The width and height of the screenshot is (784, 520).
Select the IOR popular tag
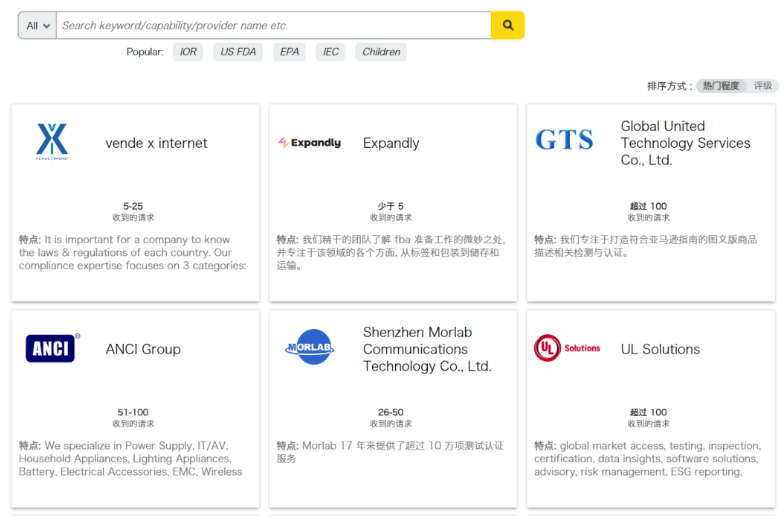(x=188, y=52)
